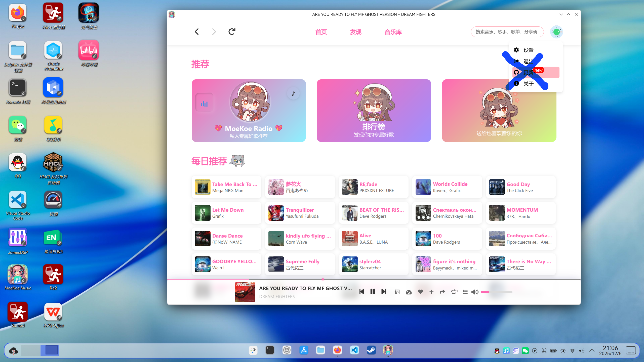Seek on the song progress bar

point(374,279)
